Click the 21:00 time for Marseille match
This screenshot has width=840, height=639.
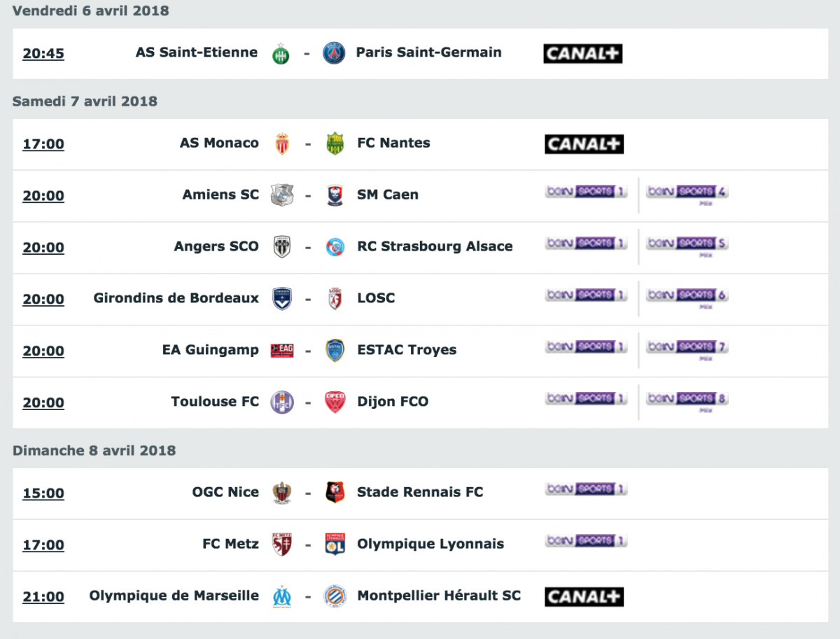pyautogui.click(x=43, y=597)
